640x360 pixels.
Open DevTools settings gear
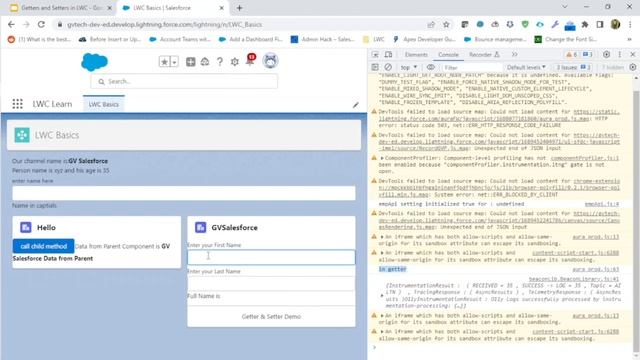pyautogui.click(x=607, y=54)
